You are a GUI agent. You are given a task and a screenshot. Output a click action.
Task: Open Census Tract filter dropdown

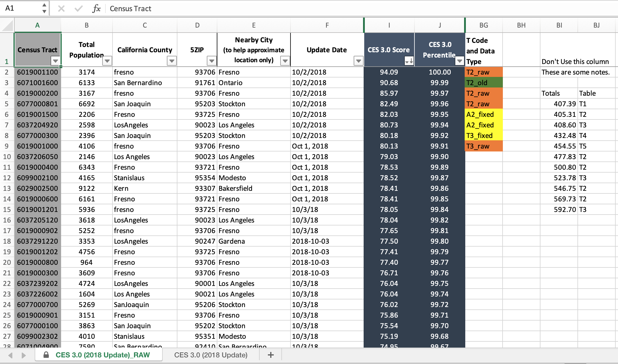click(55, 61)
